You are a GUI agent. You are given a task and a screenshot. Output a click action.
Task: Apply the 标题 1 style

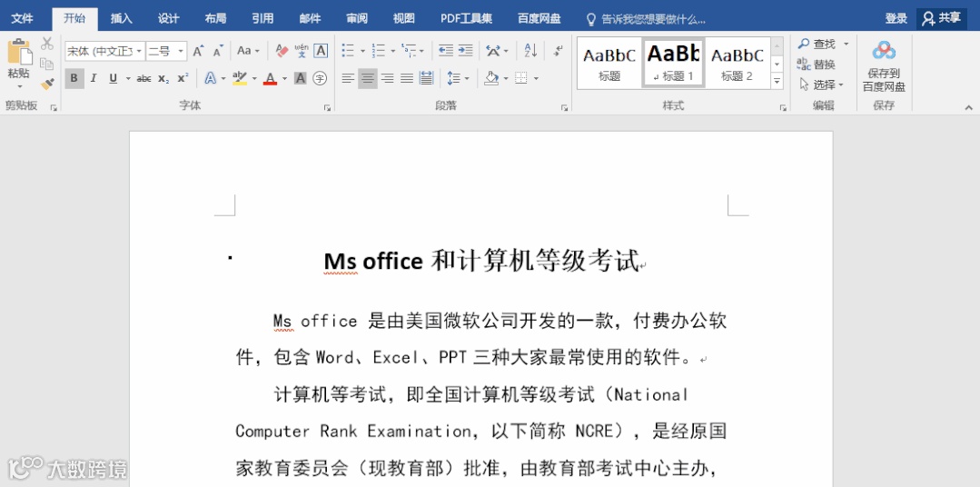(674, 63)
